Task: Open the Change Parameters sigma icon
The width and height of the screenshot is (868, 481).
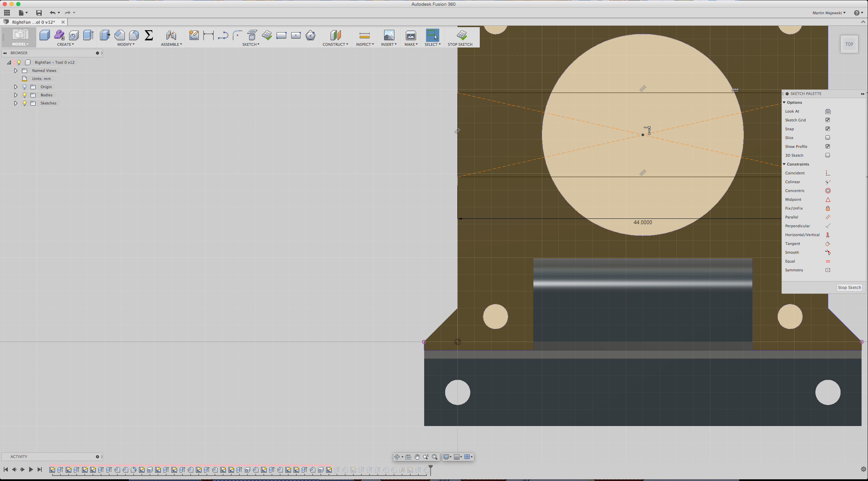Action: [x=149, y=35]
